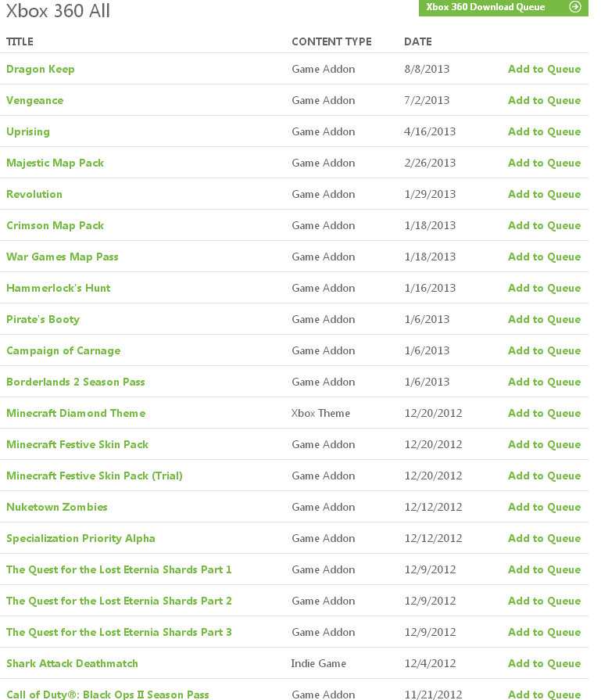The height and width of the screenshot is (700, 601).
Task: Open the Hammerlock's Hunt link
Action: 58,288
